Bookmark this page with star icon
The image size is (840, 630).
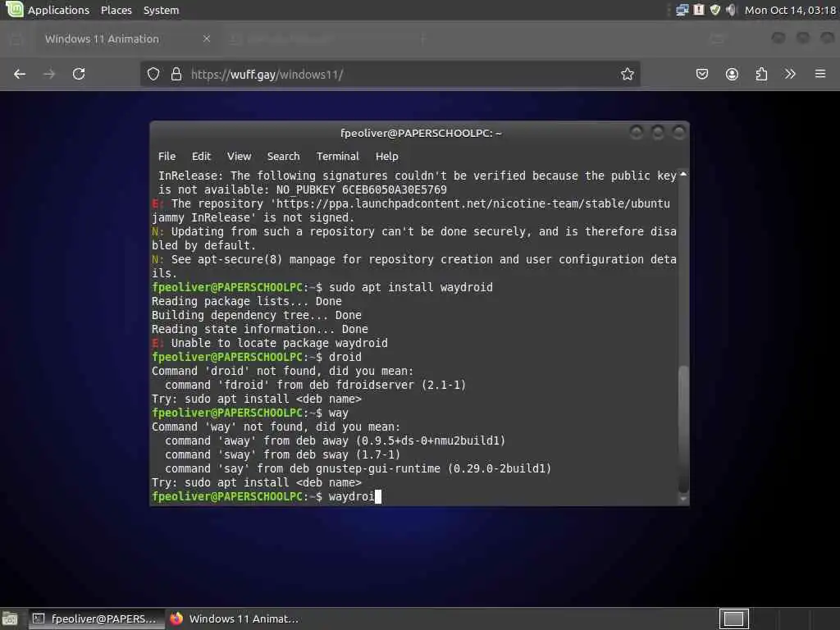tap(628, 74)
